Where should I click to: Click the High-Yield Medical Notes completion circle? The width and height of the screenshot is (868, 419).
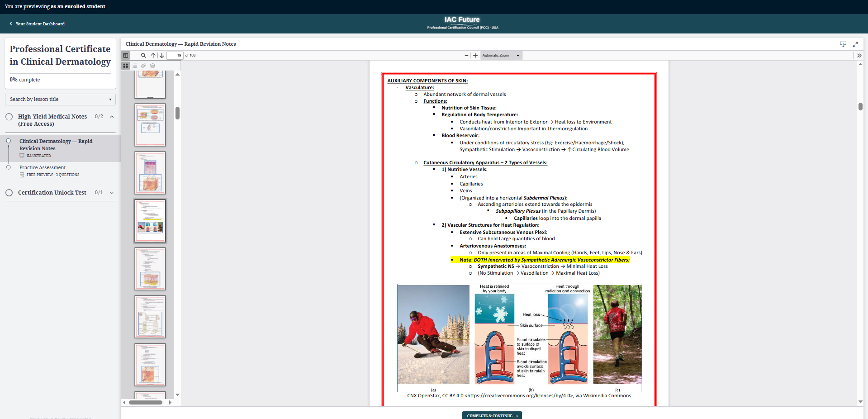coord(9,117)
